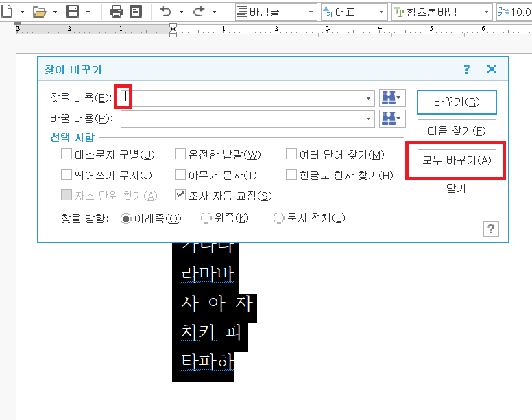Expand the Save dropdown arrow

pyautogui.click(x=88, y=12)
